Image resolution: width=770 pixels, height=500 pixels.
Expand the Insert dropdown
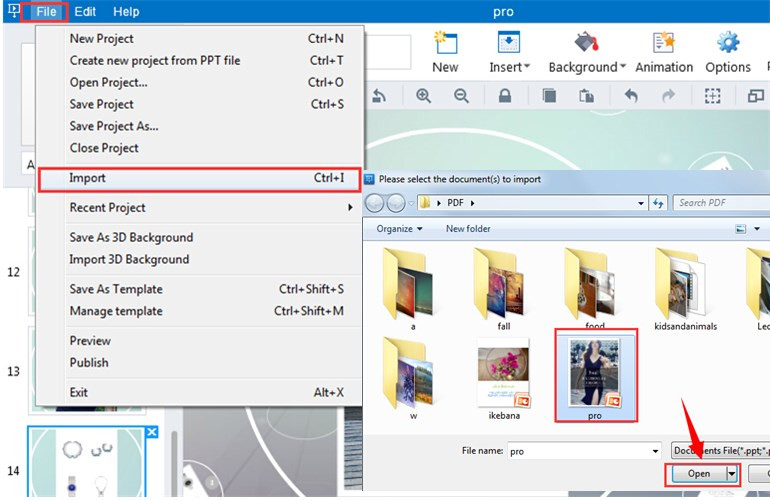[511, 66]
